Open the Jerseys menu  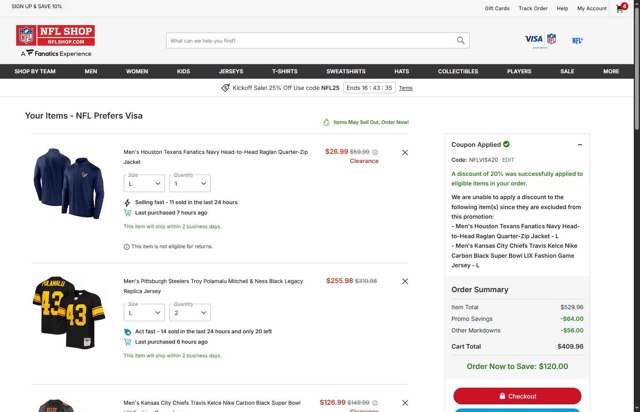[x=231, y=71]
